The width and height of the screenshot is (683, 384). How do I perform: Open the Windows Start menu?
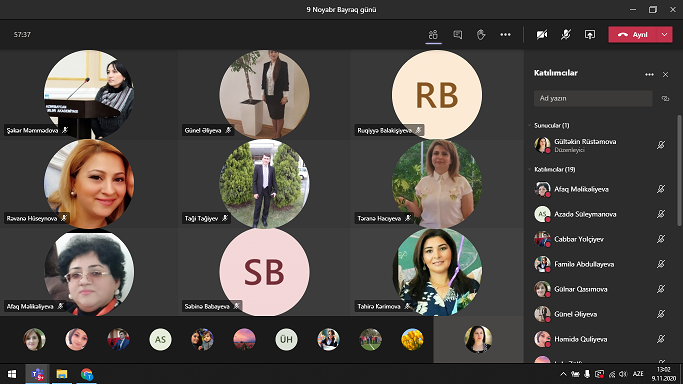[12, 374]
